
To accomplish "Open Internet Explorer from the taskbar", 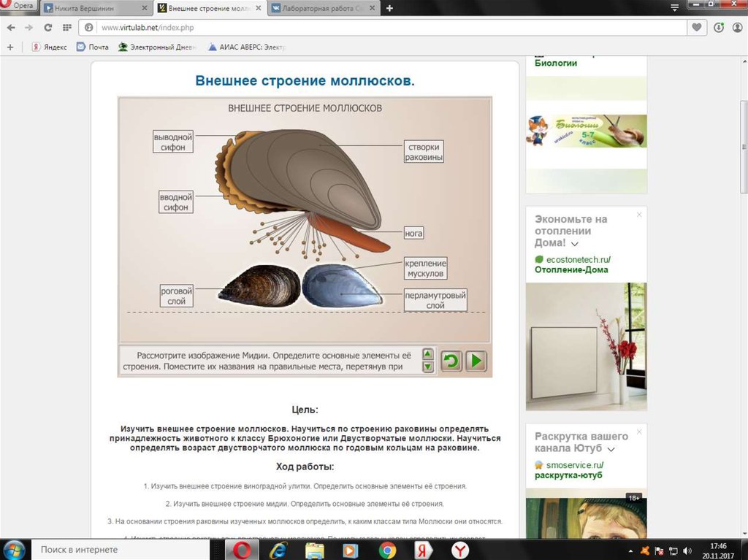I will 278,549.
